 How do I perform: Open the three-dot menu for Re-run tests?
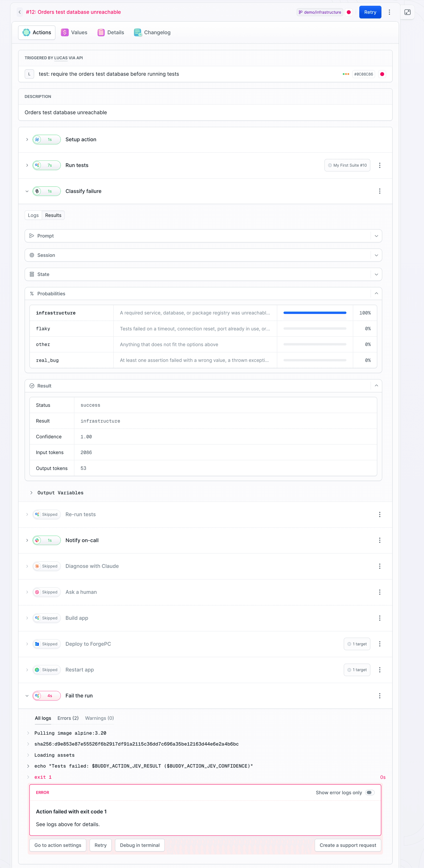click(x=380, y=514)
